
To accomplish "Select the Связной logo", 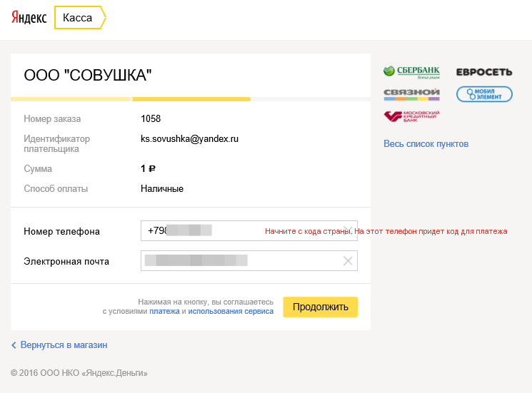I will point(411,95).
